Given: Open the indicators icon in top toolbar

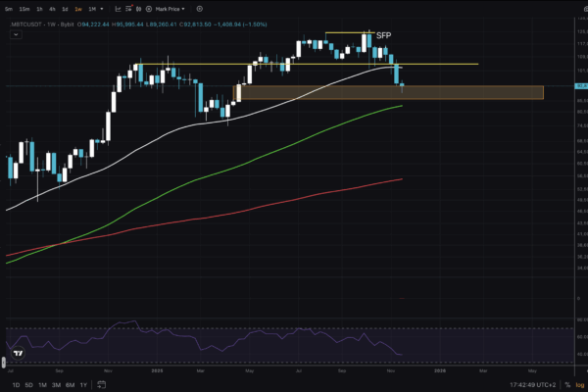Looking at the screenshot, I should (127, 8).
